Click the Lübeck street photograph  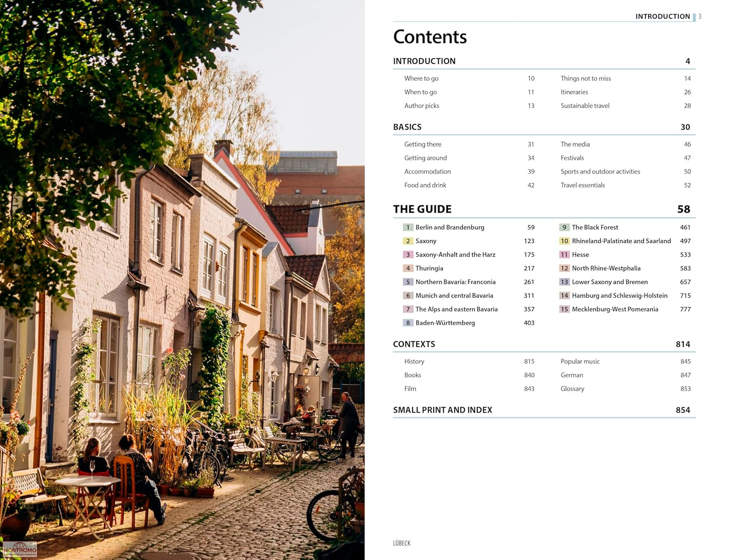tap(182, 280)
